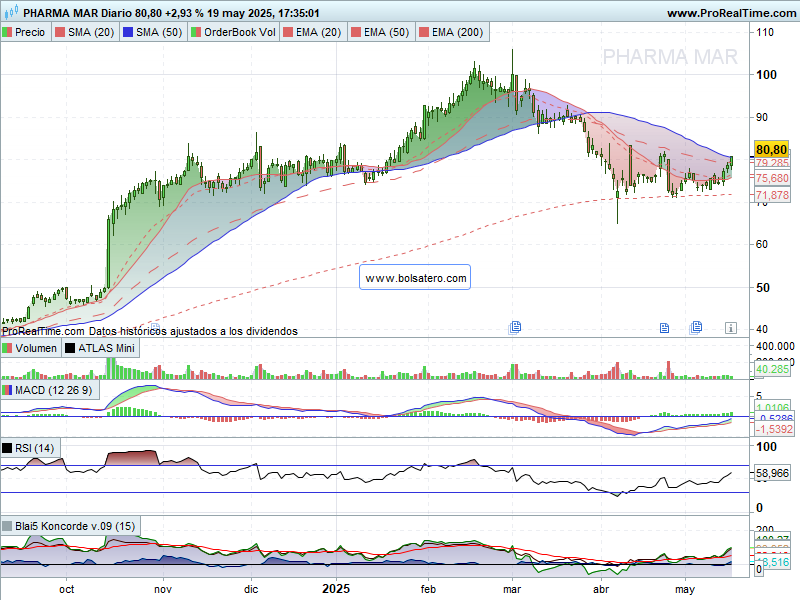The height and width of the screenshot is (600, 800).
Task: Click the candlestick chart icon beside PHARMA MAR title
Action: (11, 12)
